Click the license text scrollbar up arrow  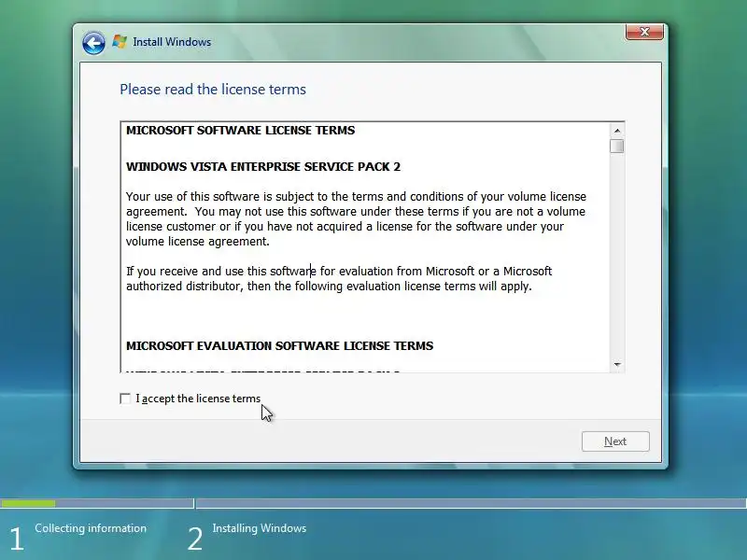617,131
